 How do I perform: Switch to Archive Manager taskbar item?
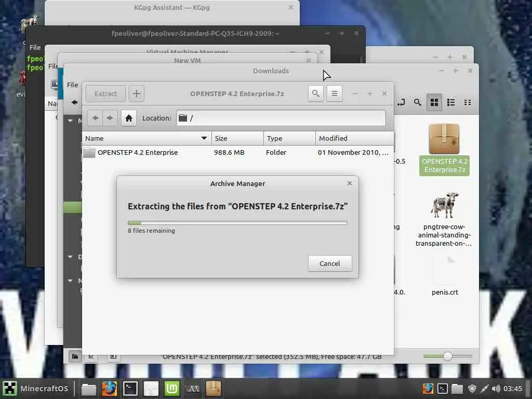tap(214, 389)
